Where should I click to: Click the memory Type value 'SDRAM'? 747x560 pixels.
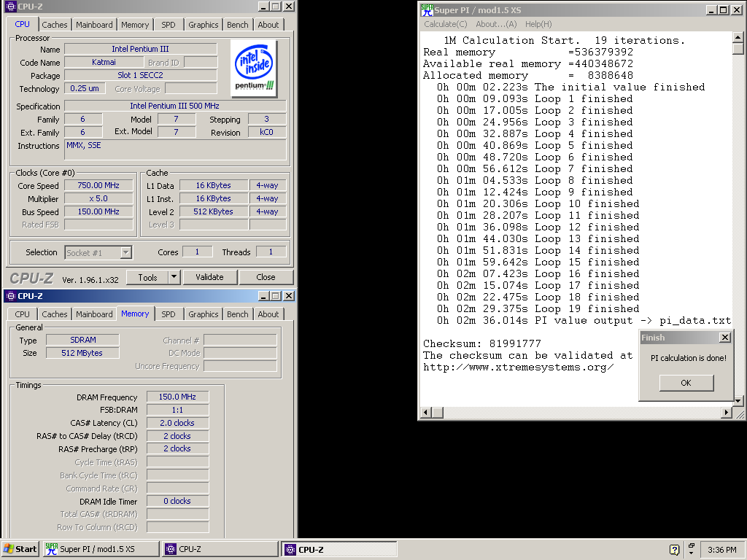click(83, 340)
